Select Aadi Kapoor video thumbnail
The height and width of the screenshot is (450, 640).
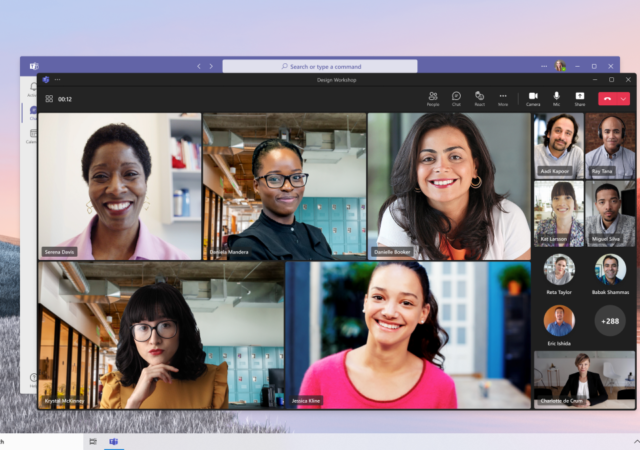coord(559,146)
